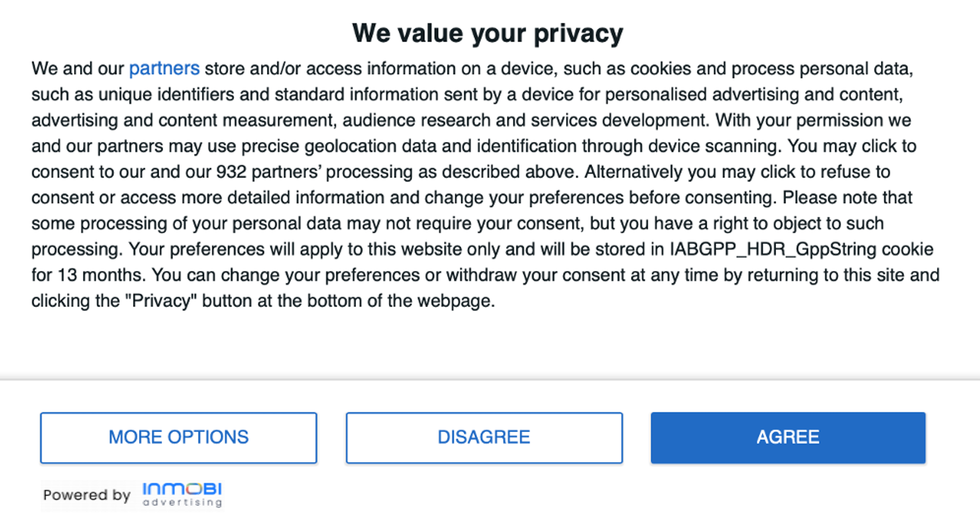Screen dimensions: 980x514
Task: Click the "audience research" phrase
Action: tap(416, 120)
